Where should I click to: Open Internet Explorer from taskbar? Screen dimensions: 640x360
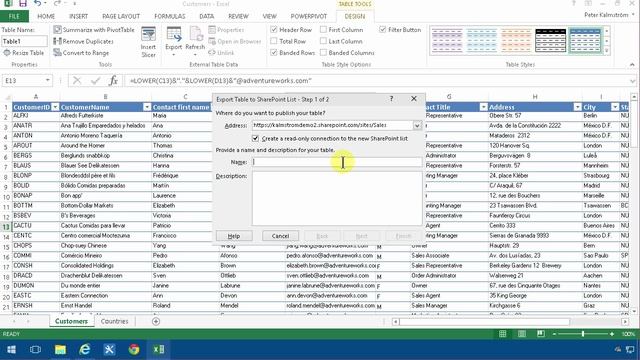point(85,349)
